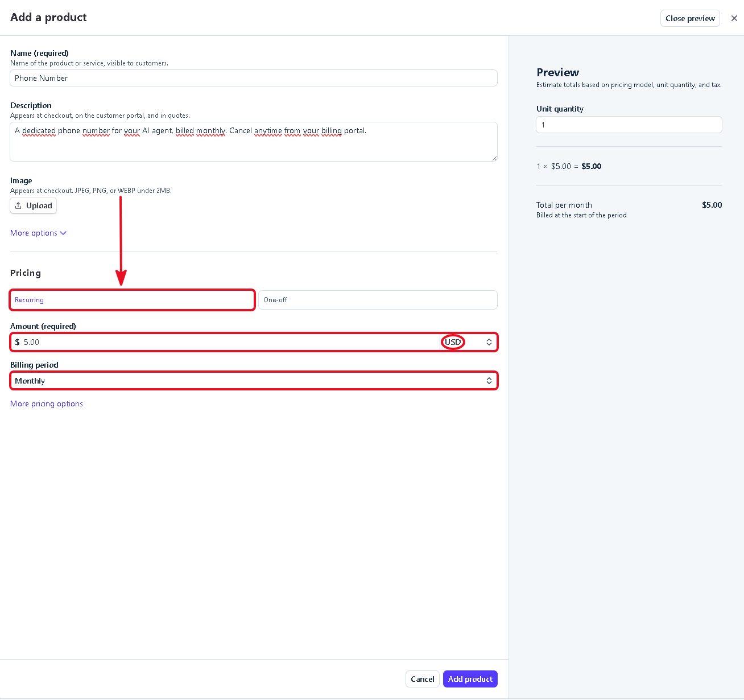
Task: Upload a product image
Action: tap(34, 205)
